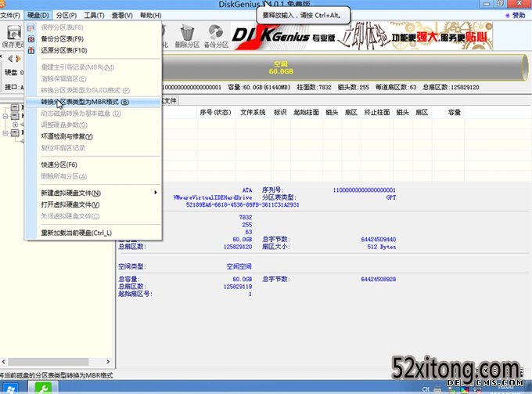This screenshot has height=394, width=532.
Task: Collapse the lowest minus node in disk tree
Action: pyautogui.click(x=5, y=133)
